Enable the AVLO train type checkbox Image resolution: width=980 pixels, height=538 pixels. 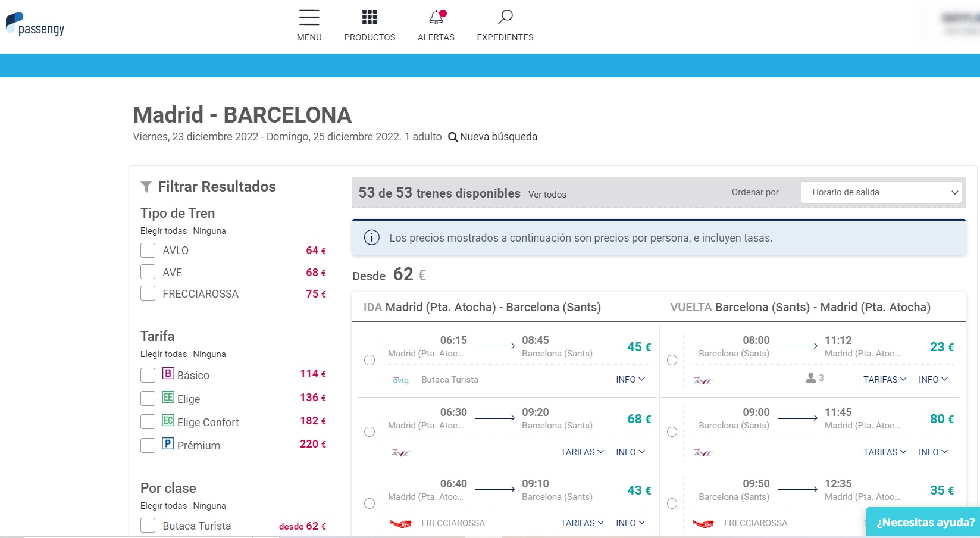[x=148, y=251]
